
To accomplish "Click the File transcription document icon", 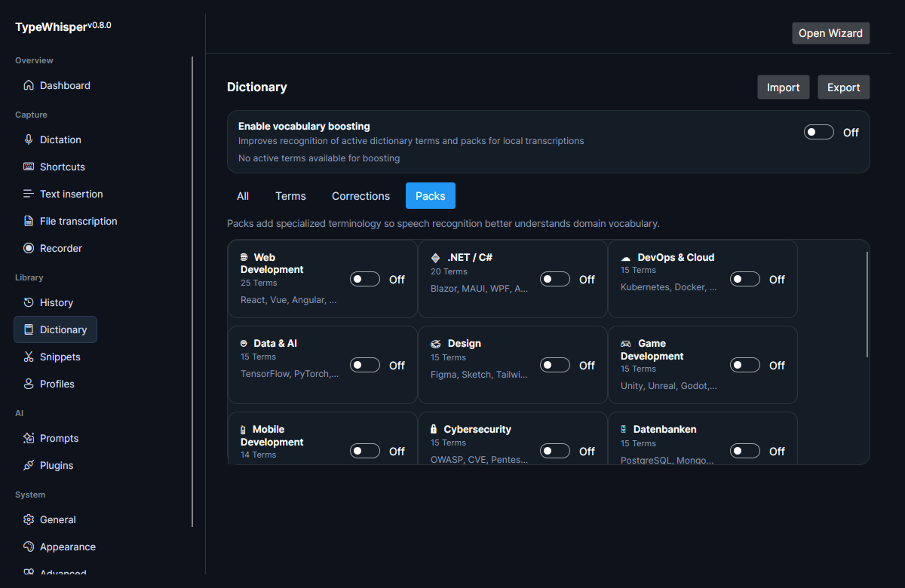I will pos(29,221).
